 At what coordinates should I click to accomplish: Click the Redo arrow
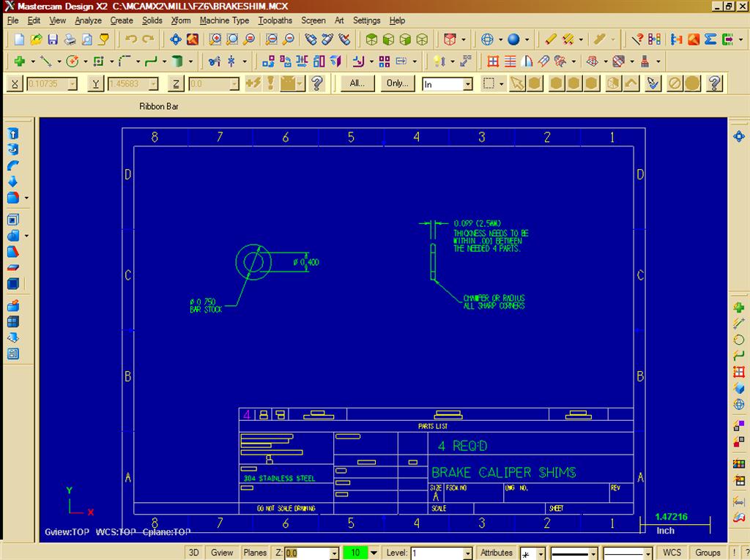pos(148,40)
